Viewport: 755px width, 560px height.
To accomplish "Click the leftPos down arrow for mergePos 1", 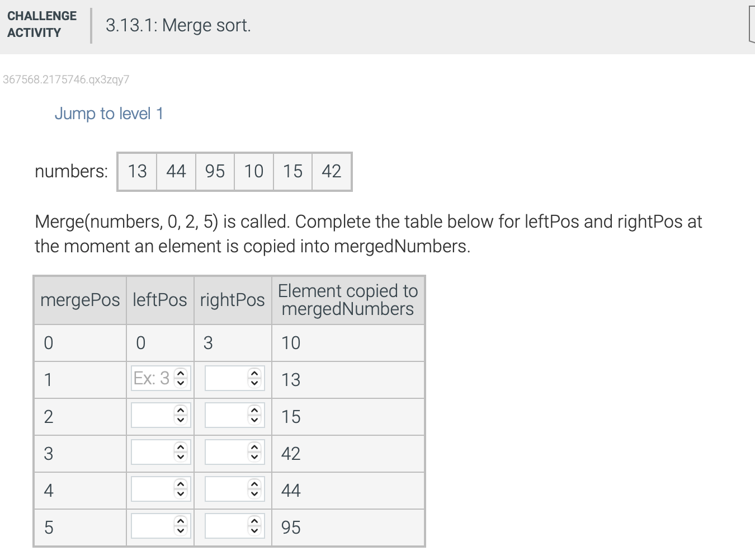I will (180, 382).
